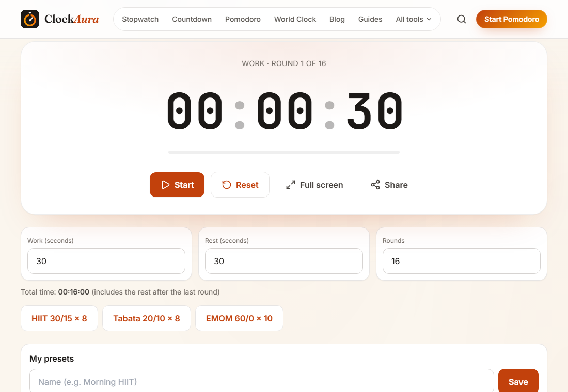Click the timer progress bar
Viewport: 568px width, 392px height.
tap(284, 152)
